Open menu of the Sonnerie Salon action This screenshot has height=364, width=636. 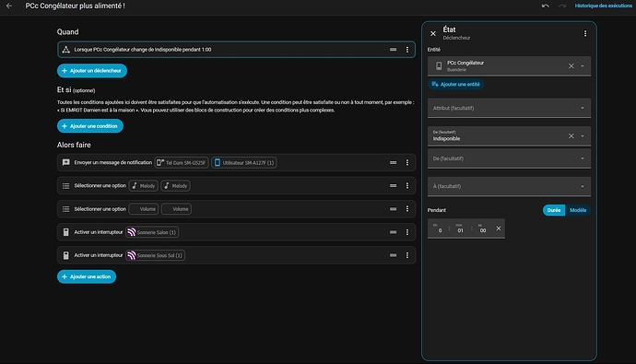407,232
